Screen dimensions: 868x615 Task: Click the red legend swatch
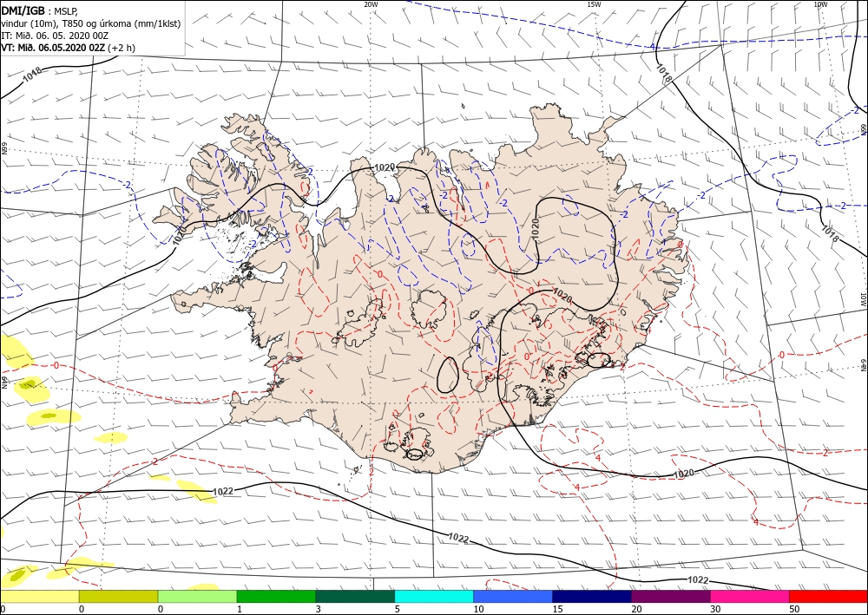coord(828,596)
